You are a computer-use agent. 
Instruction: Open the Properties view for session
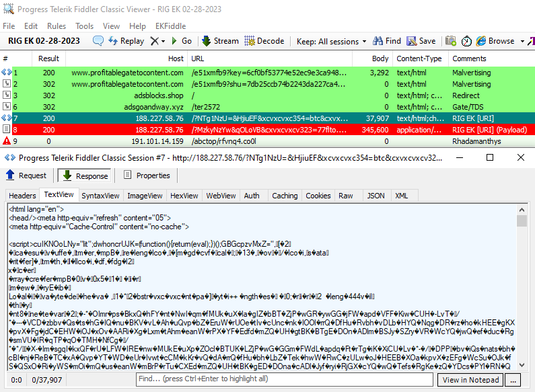[x=147, y=175]
